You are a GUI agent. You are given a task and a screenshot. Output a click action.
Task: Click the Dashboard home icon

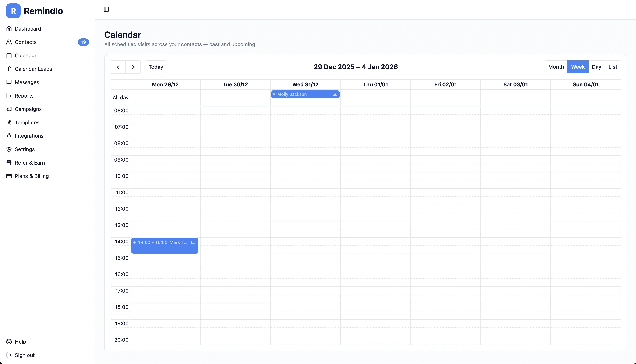pos(9,28)
